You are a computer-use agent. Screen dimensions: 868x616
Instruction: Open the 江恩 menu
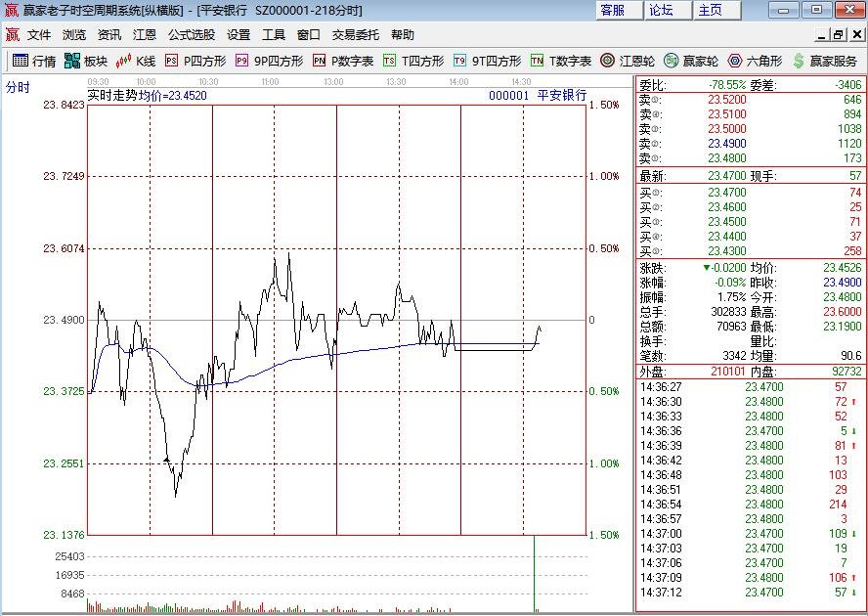coord(145,35)
